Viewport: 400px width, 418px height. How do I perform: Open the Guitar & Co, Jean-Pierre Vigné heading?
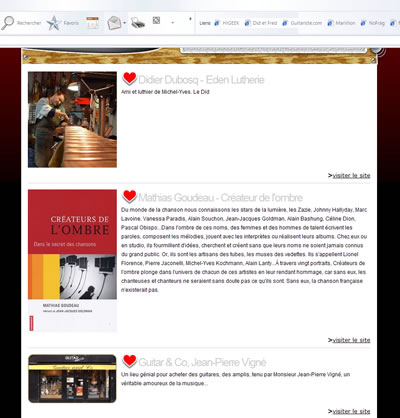202,362
